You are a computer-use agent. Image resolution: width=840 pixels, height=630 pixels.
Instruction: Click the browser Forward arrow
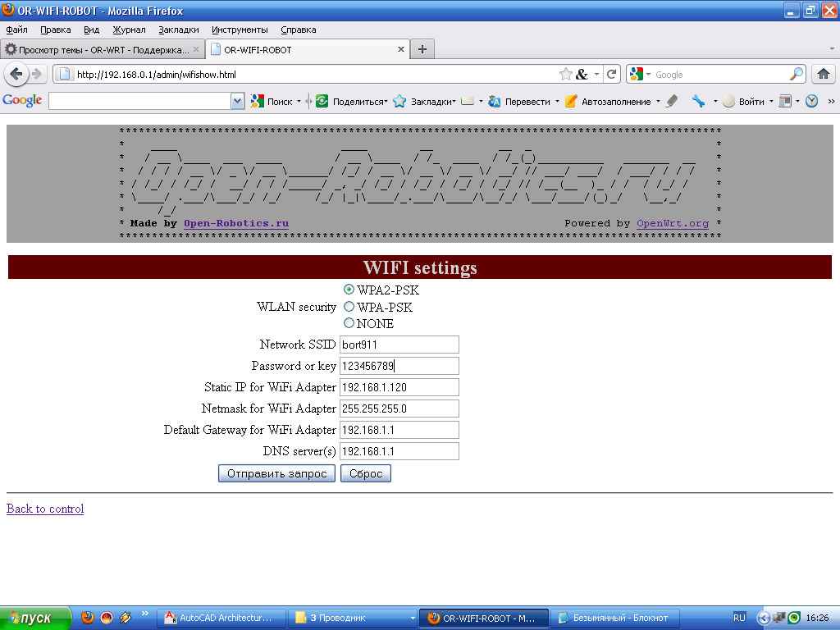pos(37,74)
